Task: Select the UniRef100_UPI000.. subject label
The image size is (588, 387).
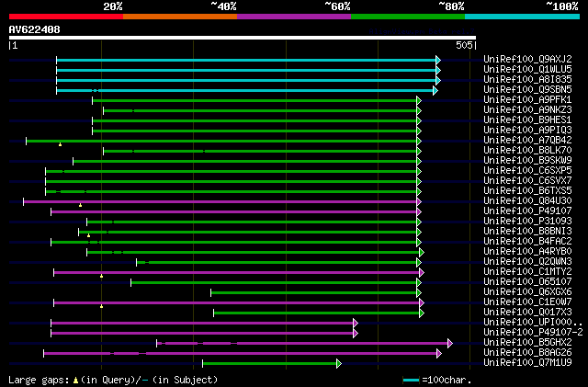Action: pyautogui.click(x=533, y=323)
